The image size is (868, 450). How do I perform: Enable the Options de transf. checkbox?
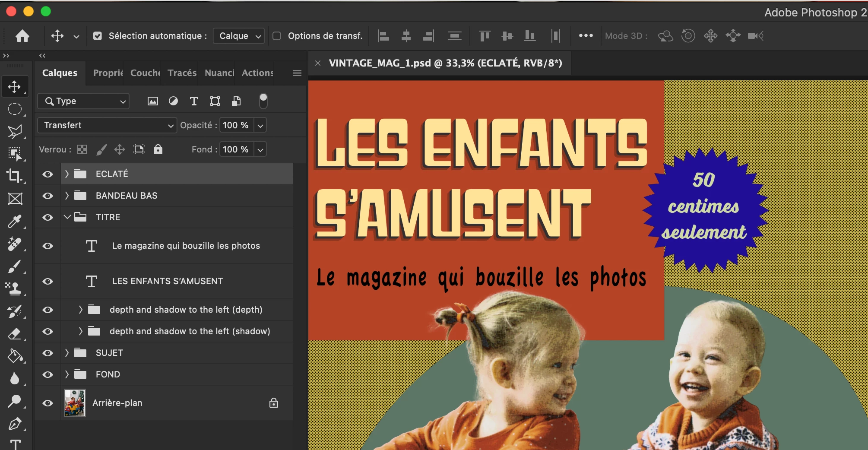(x=277, y=36)
